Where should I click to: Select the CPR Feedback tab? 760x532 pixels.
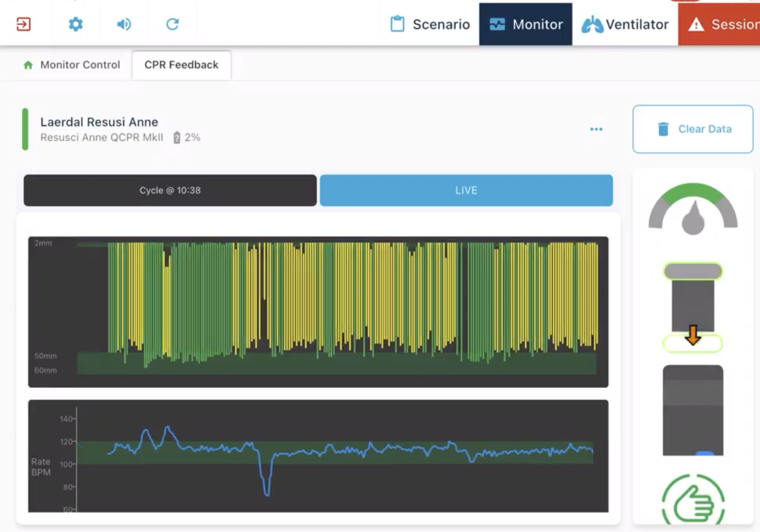click(x=181, y=65)
